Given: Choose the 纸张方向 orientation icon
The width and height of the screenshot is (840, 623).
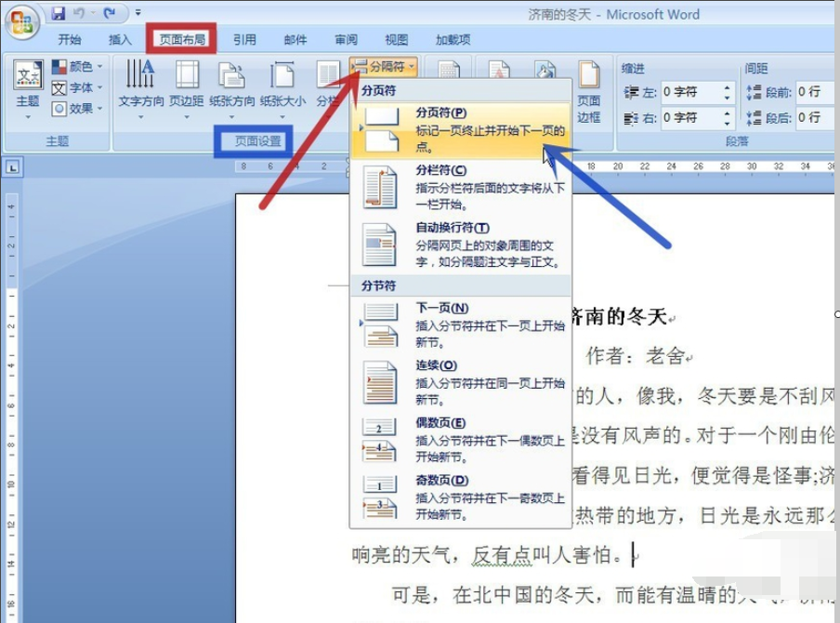Looking at the screenshot, I should [232, 88].
